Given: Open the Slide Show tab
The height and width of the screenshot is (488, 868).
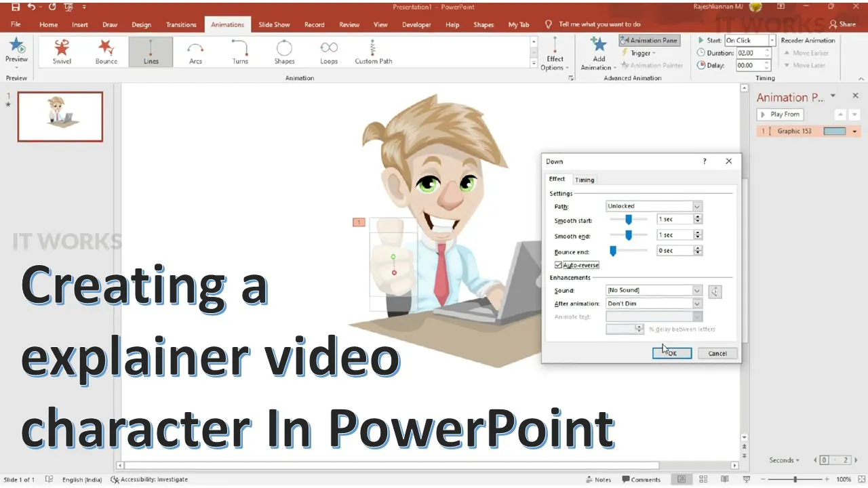Looking at the screenshot, I should (x=274, y=24).
